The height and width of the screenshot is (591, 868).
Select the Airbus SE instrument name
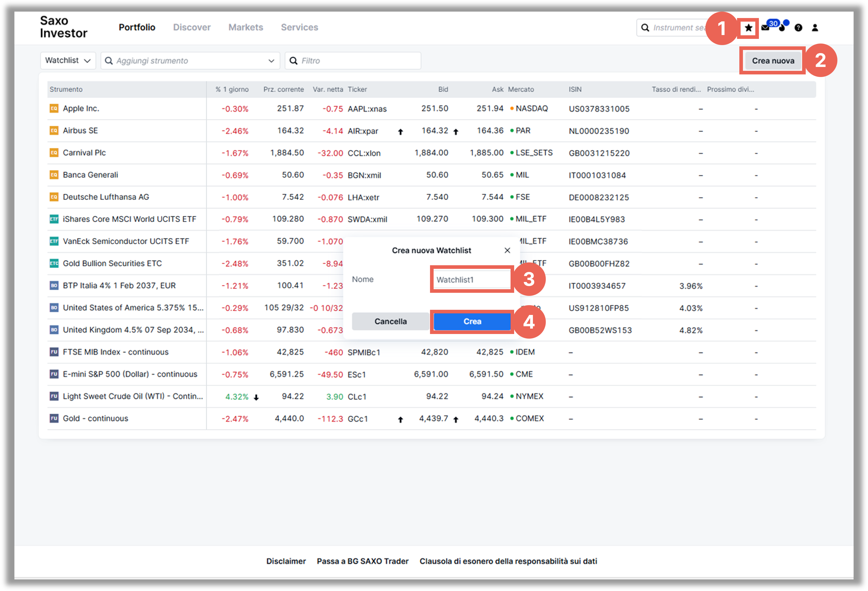click(80, 131)
